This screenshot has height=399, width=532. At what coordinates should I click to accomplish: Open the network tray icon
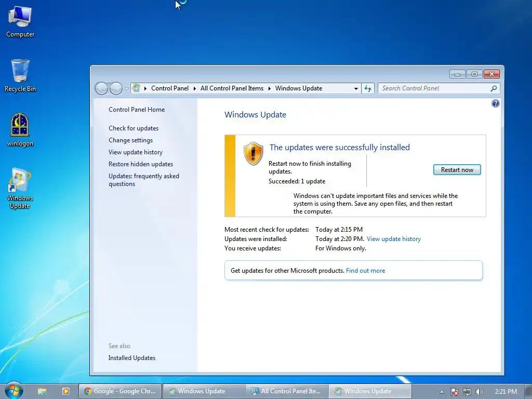(x=467, y=392)
